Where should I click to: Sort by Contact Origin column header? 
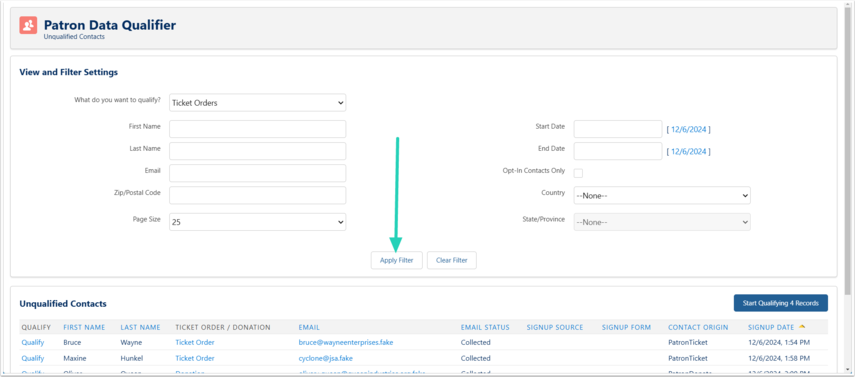point(698,327)
